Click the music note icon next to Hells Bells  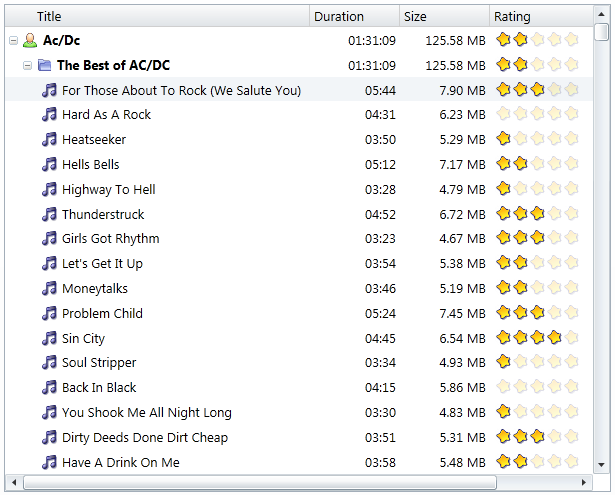pos(49,164)
